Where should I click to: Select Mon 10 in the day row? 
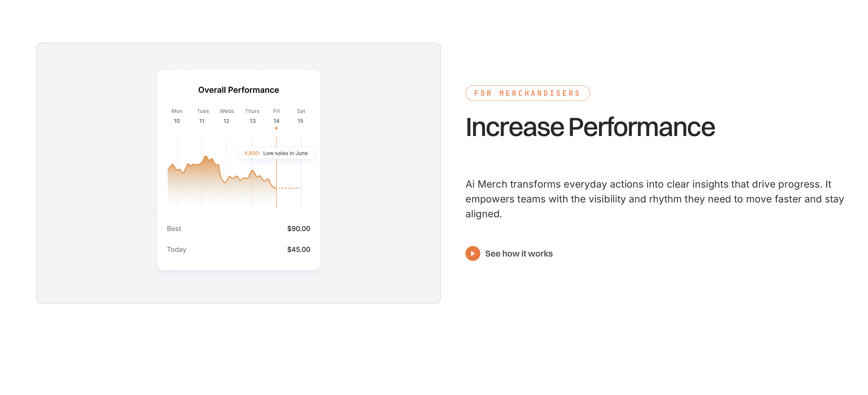[x=177, y=116]
